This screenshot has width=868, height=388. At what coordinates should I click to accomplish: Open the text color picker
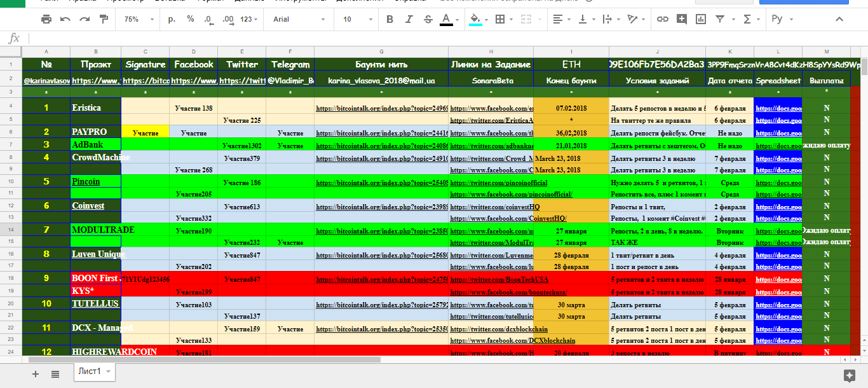point(446,19)
